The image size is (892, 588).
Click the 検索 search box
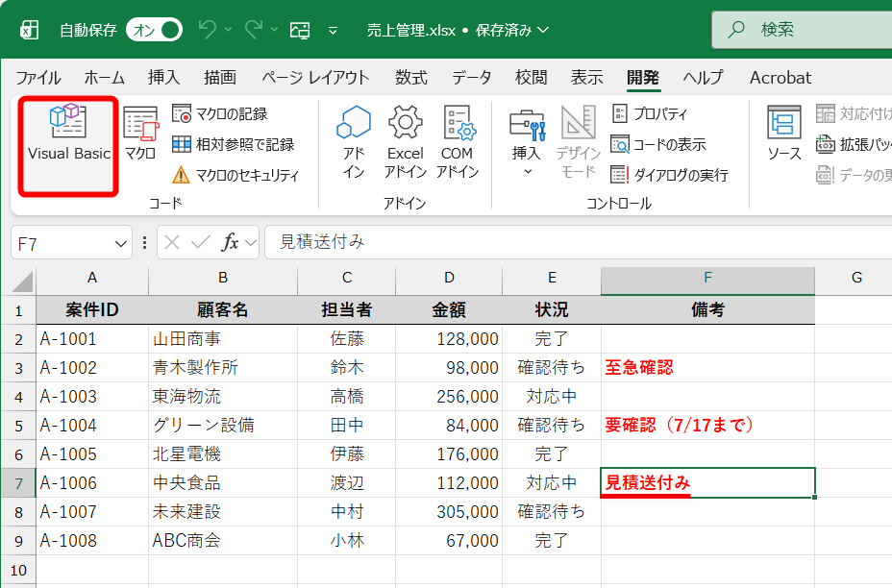point(802,30)
